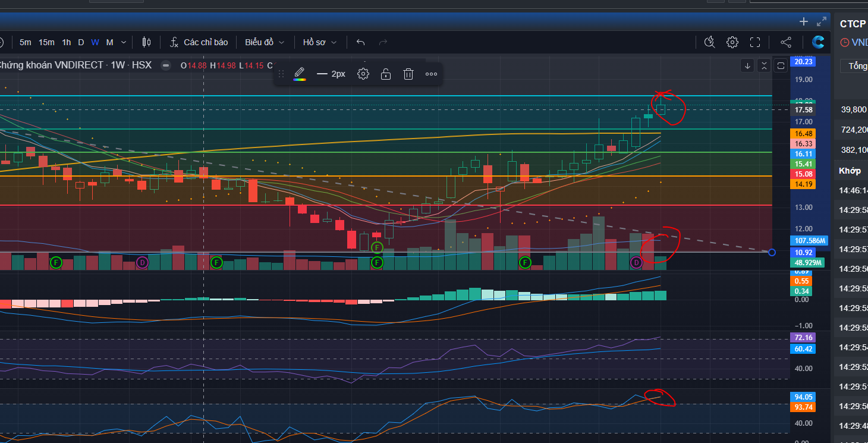Click the 39,800 value in right panel
868x443 pixels.
[854, 109]
